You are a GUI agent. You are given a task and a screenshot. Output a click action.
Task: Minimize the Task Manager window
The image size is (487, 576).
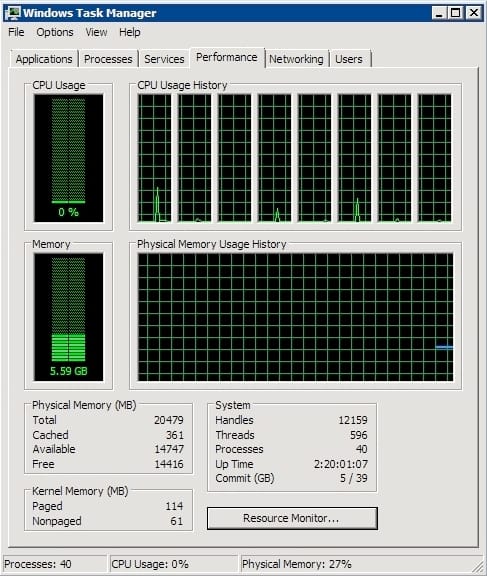(x=439, y=13)
